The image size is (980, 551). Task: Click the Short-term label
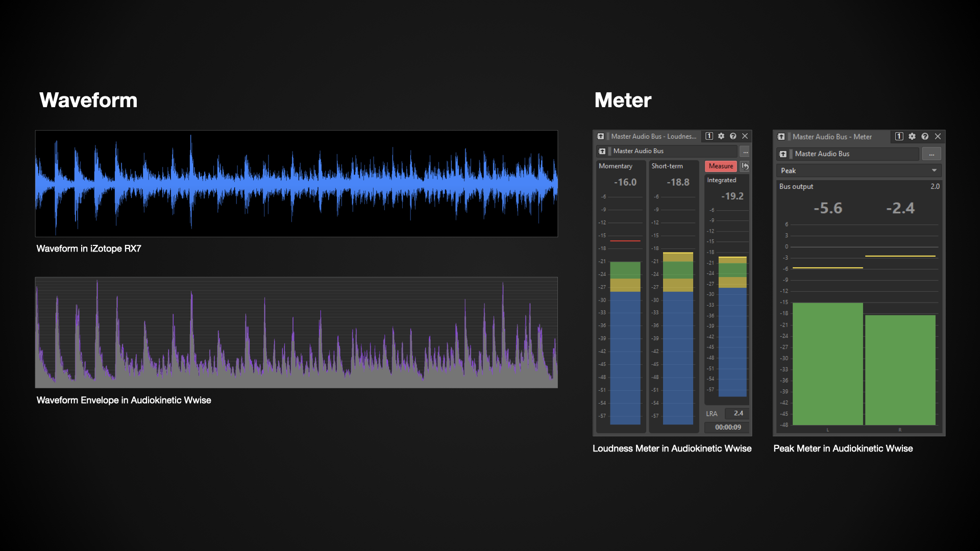pyautogui.click(x=667, y=166)
